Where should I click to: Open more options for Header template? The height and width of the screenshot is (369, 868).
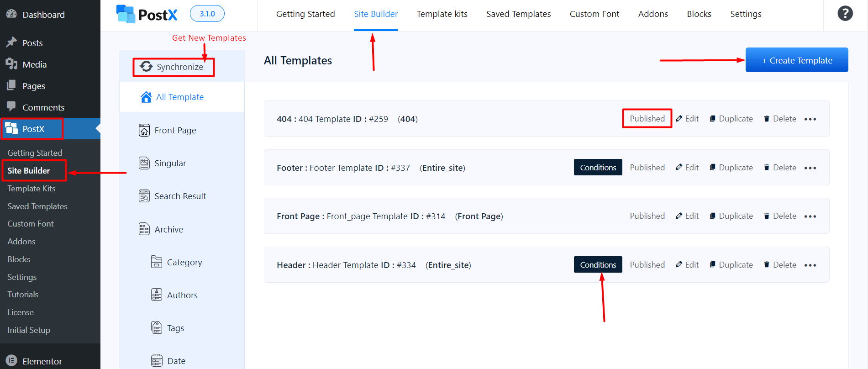810,265
